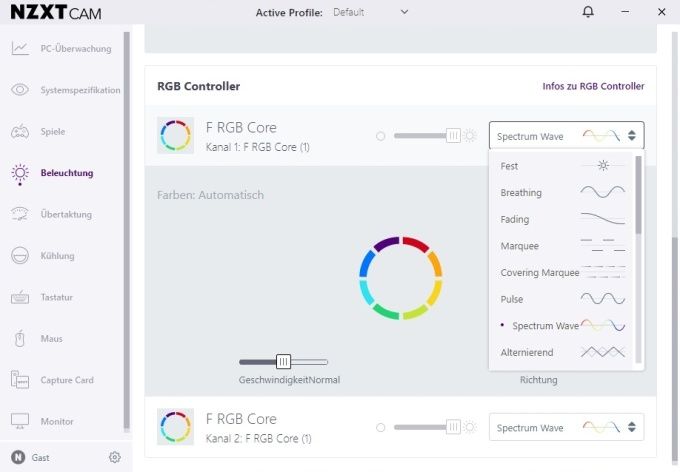Image resolution: width=680 pixels, height=472 pixels.
Task: Open the Capture Card section label
Action: 67,380
